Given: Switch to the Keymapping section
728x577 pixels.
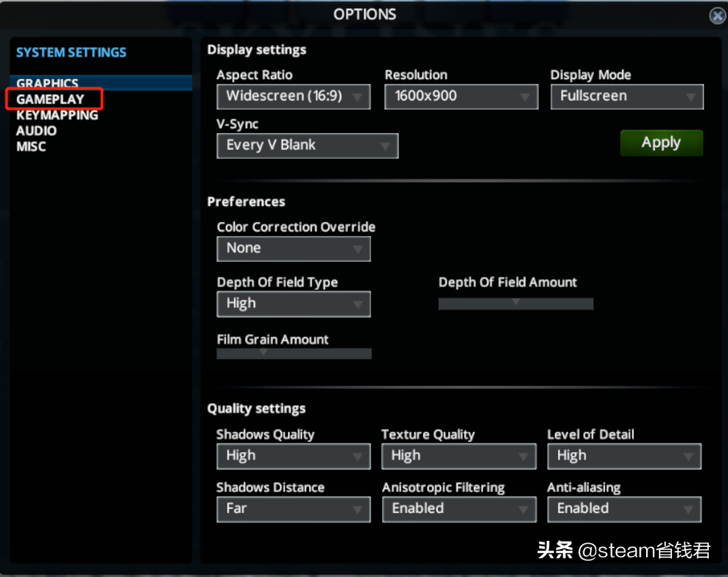Looking at the screenshot, I should tap(57, 115).
